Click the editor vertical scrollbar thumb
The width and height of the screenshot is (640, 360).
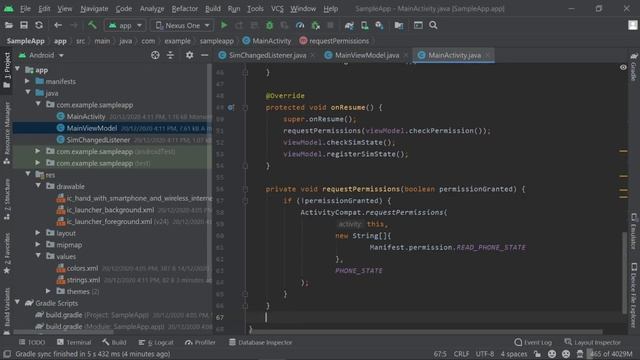(x=624, y=272)
